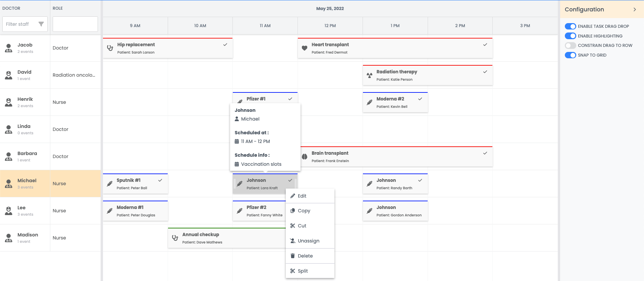Click the syringe icon on Moderna #1 event

110,211
